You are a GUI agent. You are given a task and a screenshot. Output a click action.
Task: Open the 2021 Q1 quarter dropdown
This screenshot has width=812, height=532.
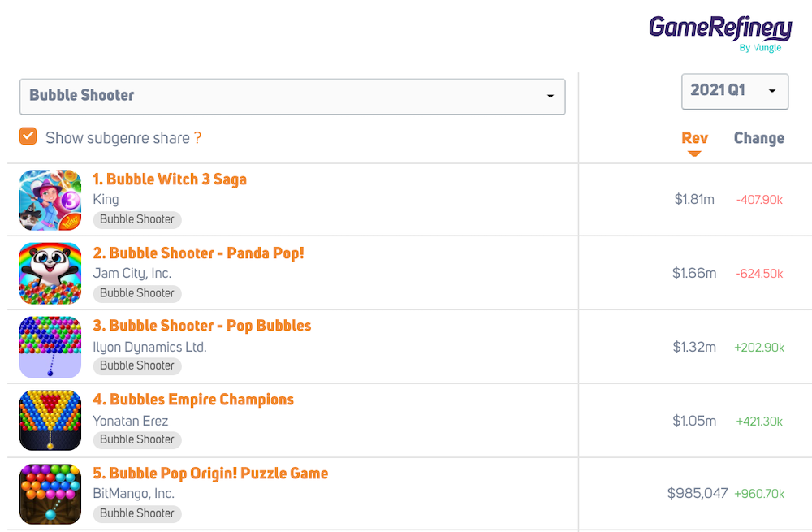(734, 90)
